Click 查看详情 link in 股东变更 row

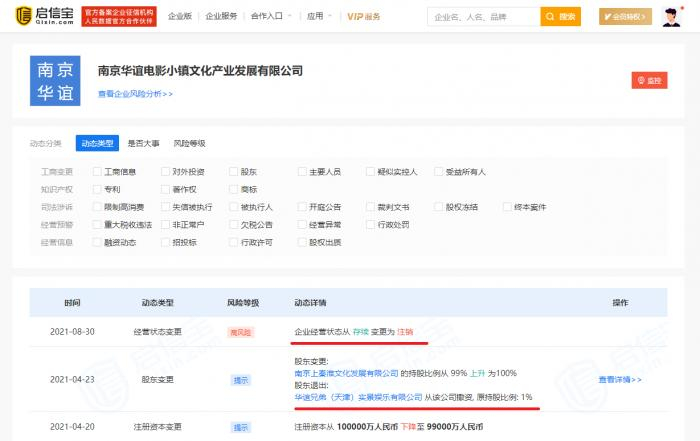click(620, 380)
